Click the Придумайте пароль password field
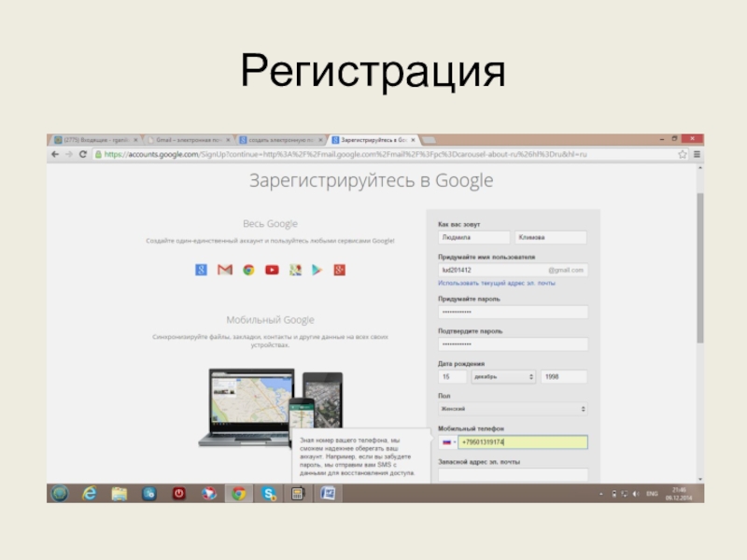The height and width of the screenshot is (560, 747). [513, 312]
